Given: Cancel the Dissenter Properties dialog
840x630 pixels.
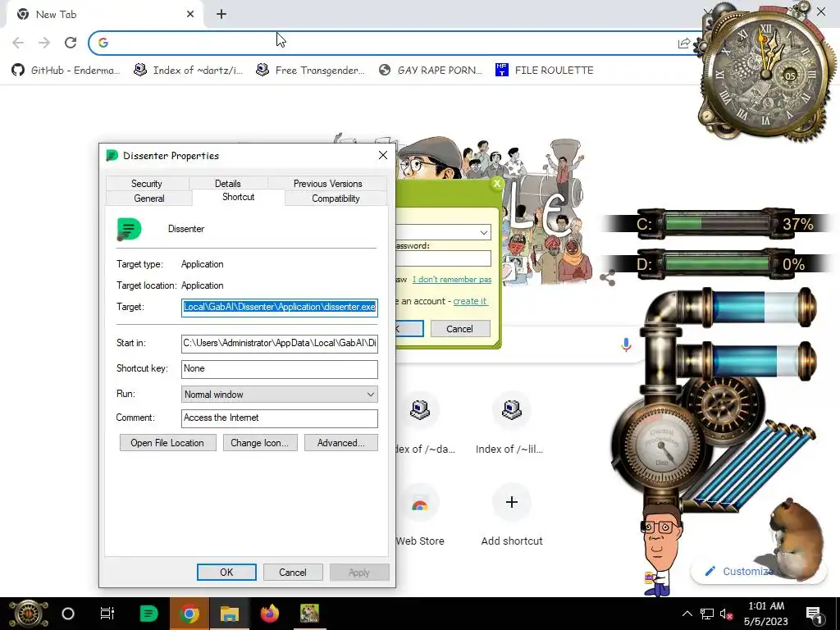Looking at the screenshot, I should (x=293, y=572).
